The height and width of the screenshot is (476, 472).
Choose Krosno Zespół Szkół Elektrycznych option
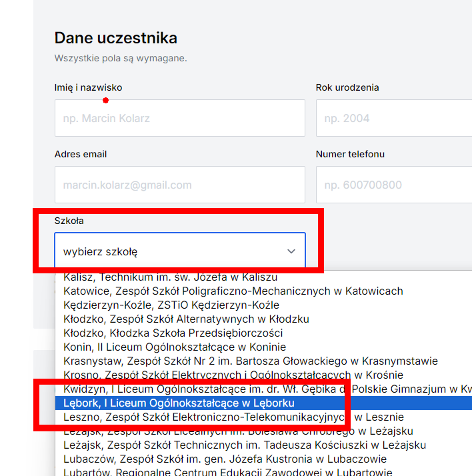(x=233, y=375)
